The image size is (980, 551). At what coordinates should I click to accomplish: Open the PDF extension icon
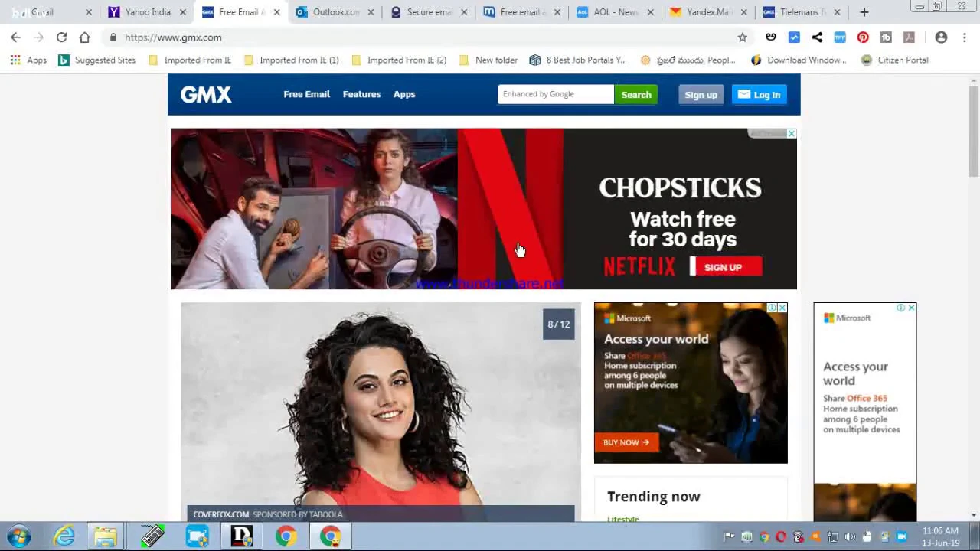click(x=909, y=37)
